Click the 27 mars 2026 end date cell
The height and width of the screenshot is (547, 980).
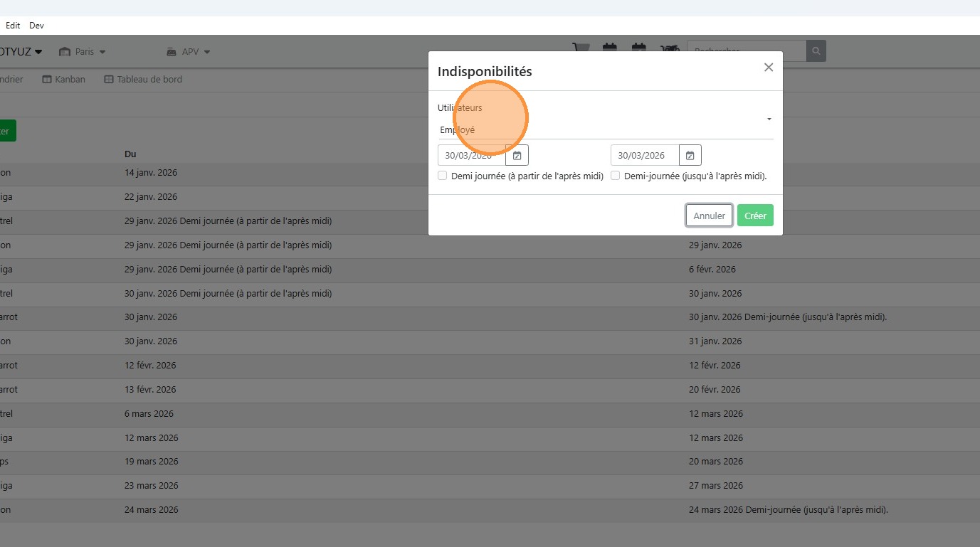pyautogui.click(x=716, y=486)
